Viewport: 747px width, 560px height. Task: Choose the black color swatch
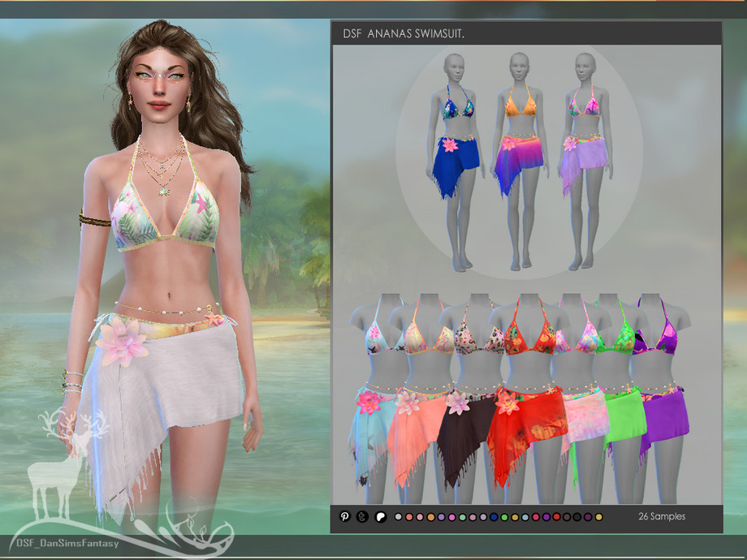577,517
